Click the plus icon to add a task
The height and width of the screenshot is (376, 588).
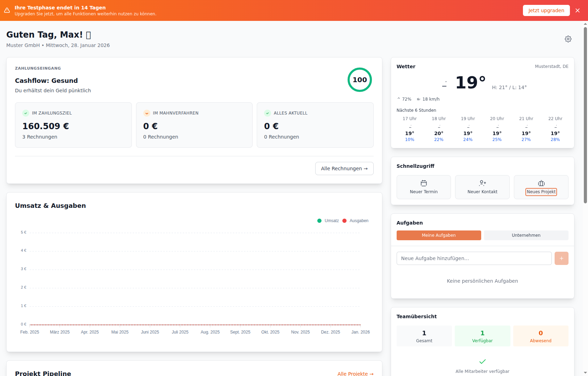(x=561, y=258)
